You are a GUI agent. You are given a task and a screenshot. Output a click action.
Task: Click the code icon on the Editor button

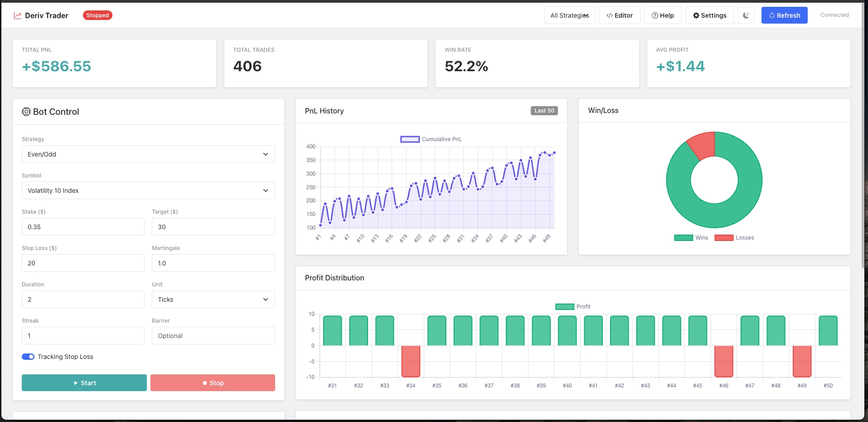(x=611, y=15)
